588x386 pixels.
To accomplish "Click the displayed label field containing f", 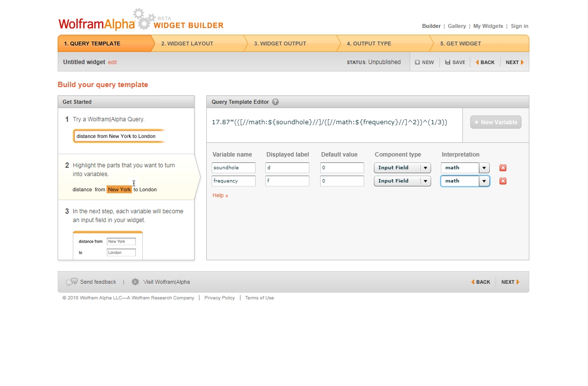I will click(287, 181).
